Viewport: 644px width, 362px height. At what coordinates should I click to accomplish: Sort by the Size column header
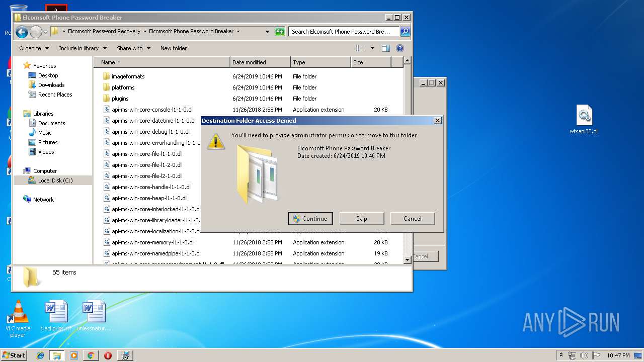[x=371, y=62]
